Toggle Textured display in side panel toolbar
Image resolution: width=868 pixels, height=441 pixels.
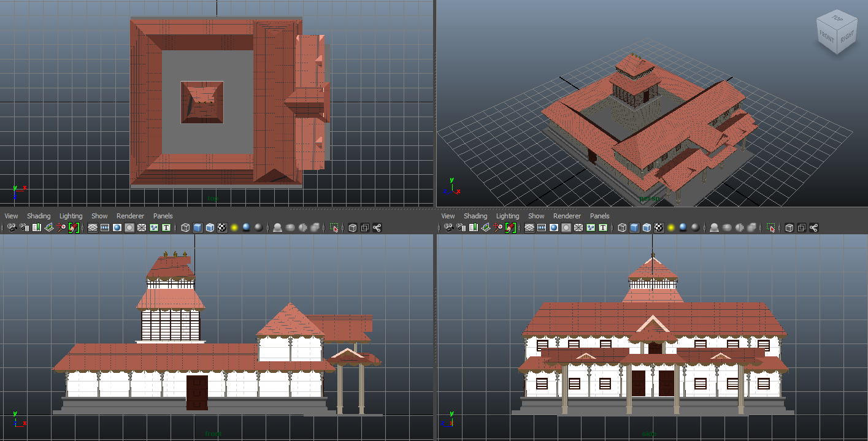(659, 228)
